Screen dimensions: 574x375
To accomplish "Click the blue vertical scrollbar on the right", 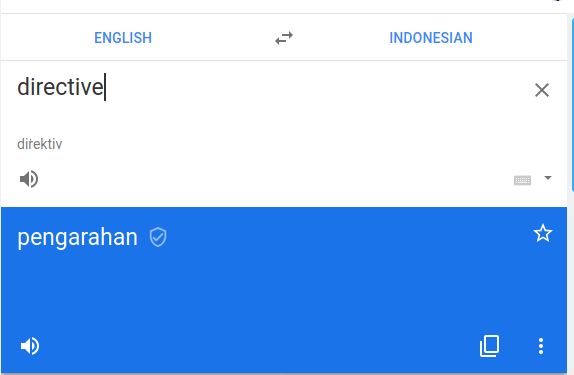I will point(572,104).
